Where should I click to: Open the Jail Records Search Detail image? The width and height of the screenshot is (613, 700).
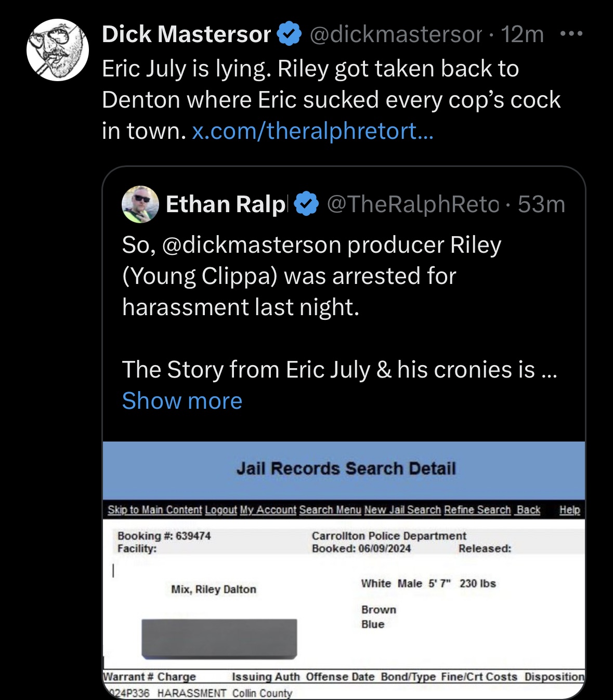pos(344,571)
